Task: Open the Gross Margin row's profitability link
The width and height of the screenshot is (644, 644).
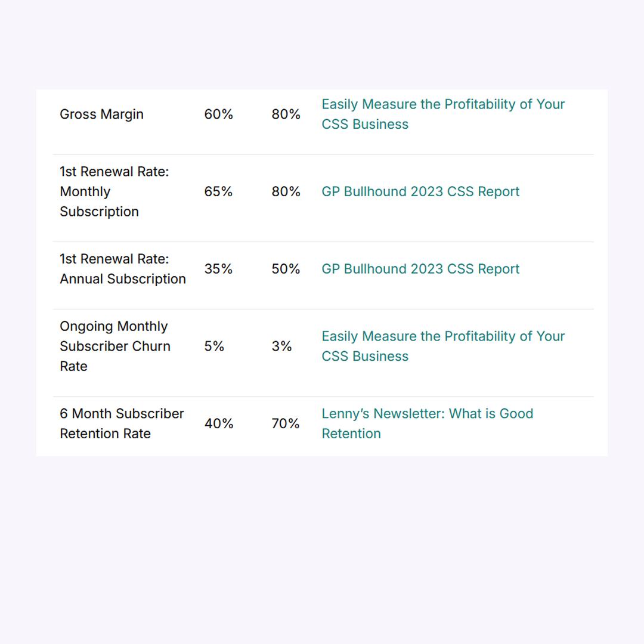Action: (x=442, y=114)
